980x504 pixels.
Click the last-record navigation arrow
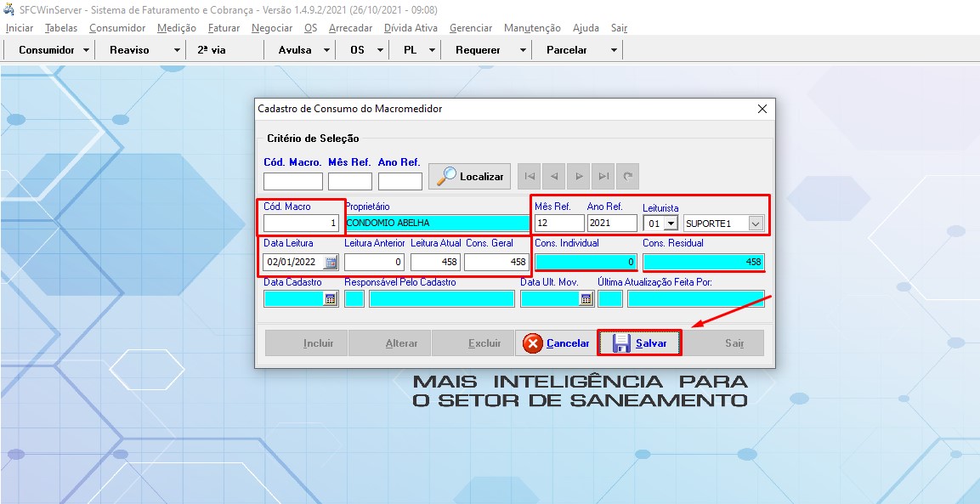(x=602, y=176)
